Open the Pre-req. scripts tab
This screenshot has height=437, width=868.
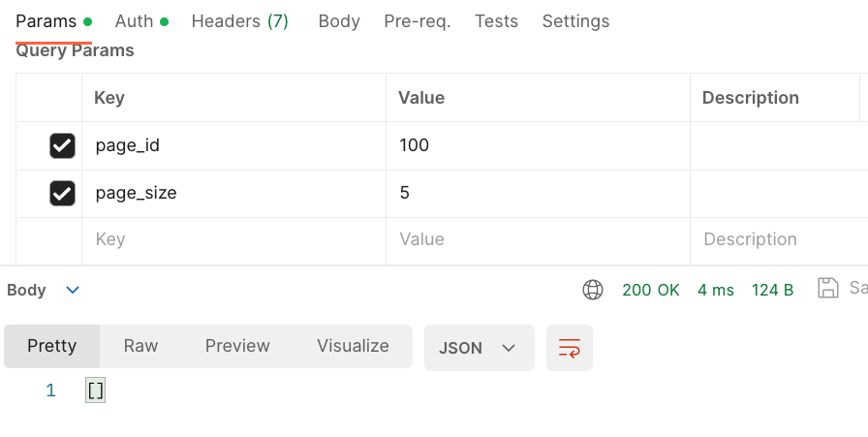[x=417, y=21]
